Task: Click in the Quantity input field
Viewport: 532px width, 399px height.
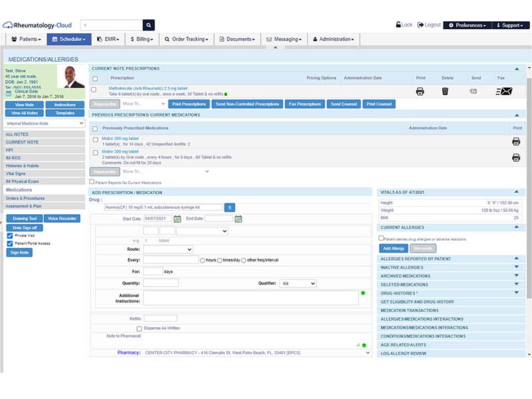Action: click(x=161, y=283)
